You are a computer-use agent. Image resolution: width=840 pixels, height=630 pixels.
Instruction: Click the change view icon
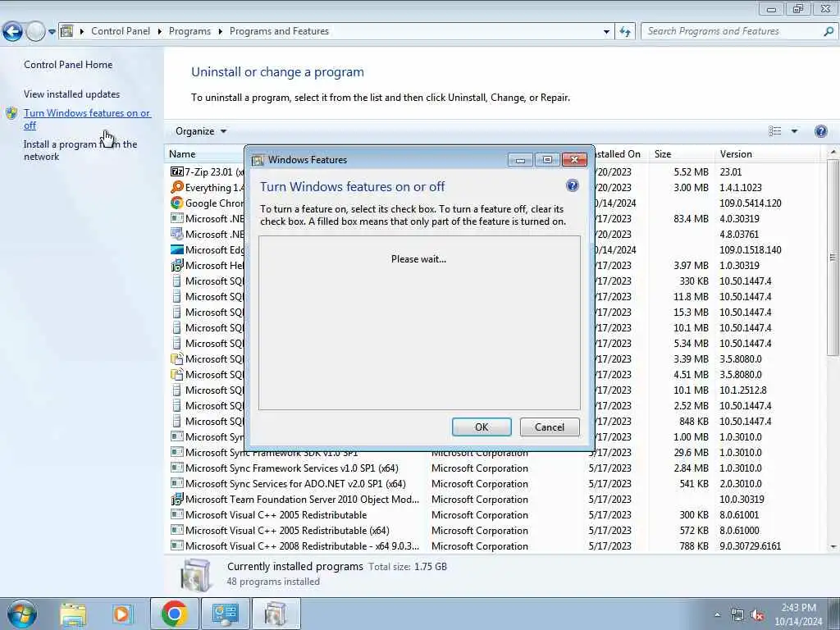click(x=774, y=131)
